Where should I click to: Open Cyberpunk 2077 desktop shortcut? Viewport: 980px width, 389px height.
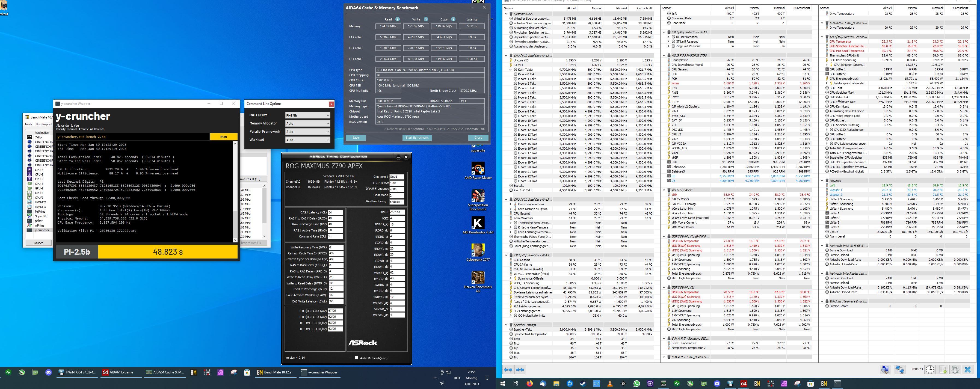(478, 253)
